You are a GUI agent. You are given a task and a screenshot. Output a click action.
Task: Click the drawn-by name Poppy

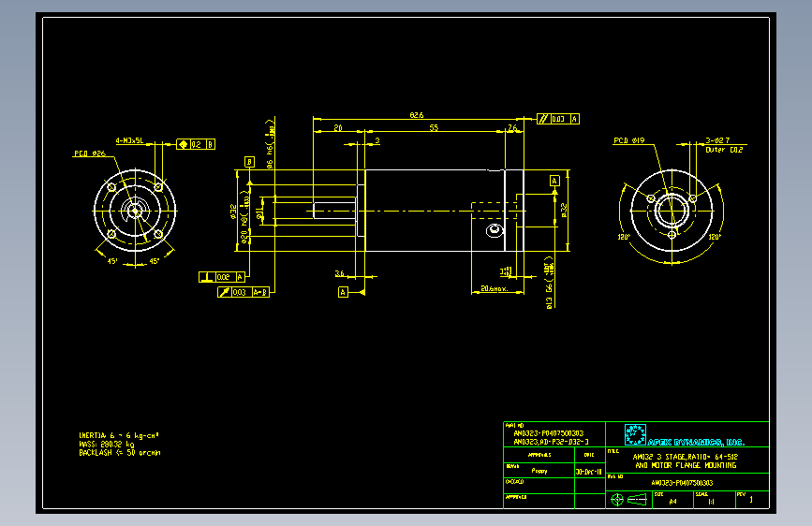point(539,471)
